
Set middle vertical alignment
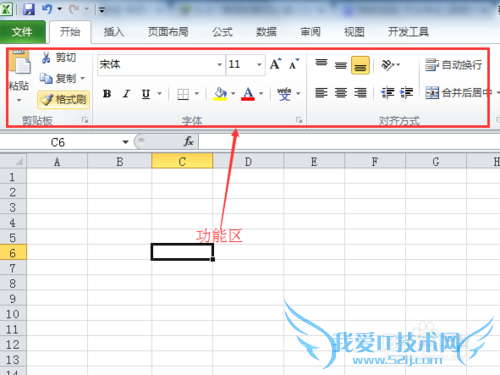pyautogui.click(x=341, y=65)
